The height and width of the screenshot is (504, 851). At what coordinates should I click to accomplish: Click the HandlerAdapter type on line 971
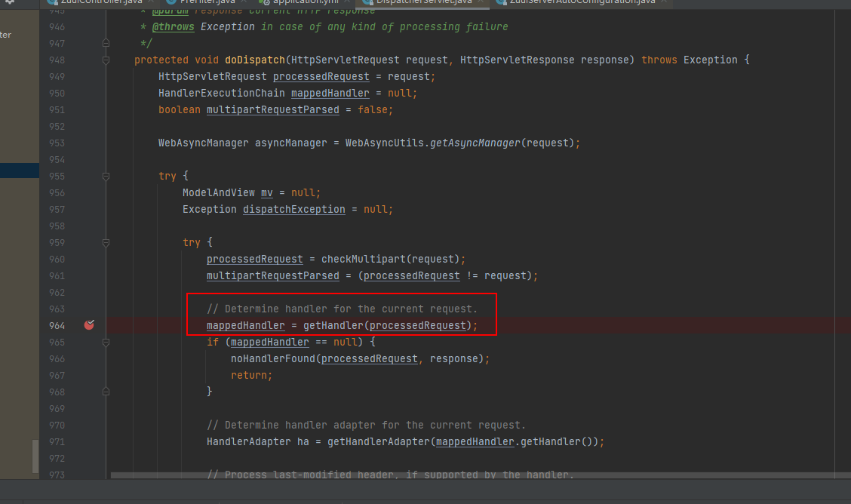[x=248, y=441]
